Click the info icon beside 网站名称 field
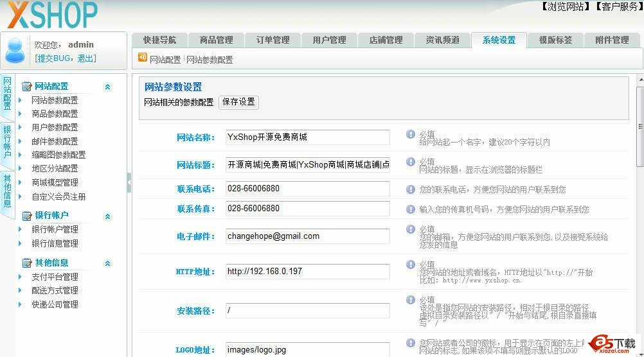The width and height of the screenshot is (644, 357). click(411, 134)
